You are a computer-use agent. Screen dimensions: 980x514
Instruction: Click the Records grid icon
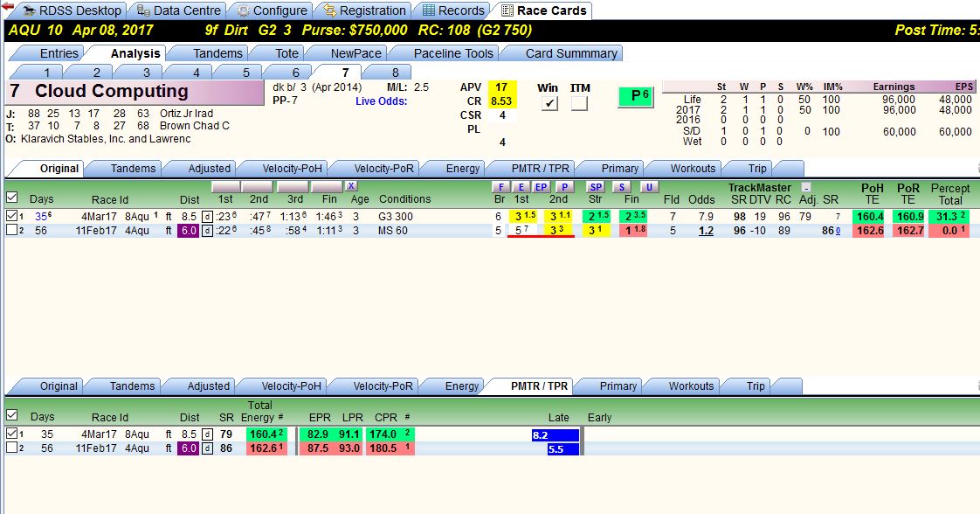coord(428,10)
